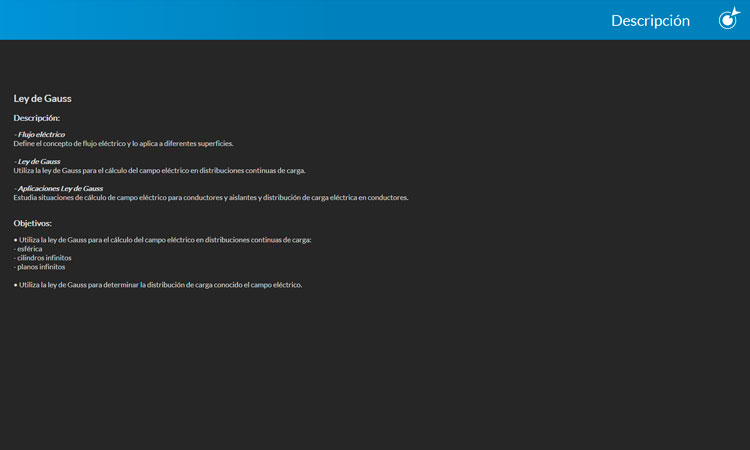Open the italic Ley de Gauss topic
The image size is (750, 450).
pos(38,161)
